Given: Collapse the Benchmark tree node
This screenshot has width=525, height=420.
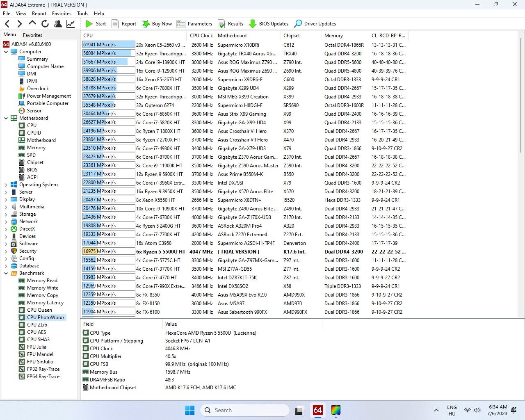Looking at the screenshot, I should coord(6,273).
